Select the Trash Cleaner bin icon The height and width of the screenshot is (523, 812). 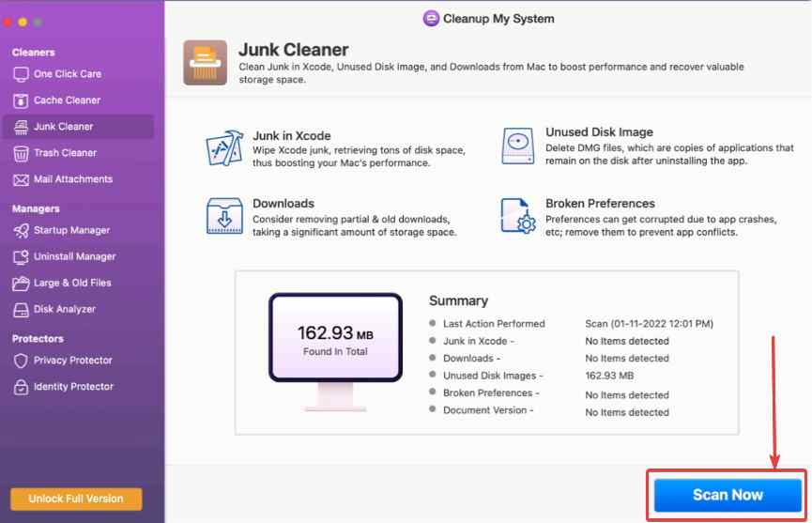[21, 153]
